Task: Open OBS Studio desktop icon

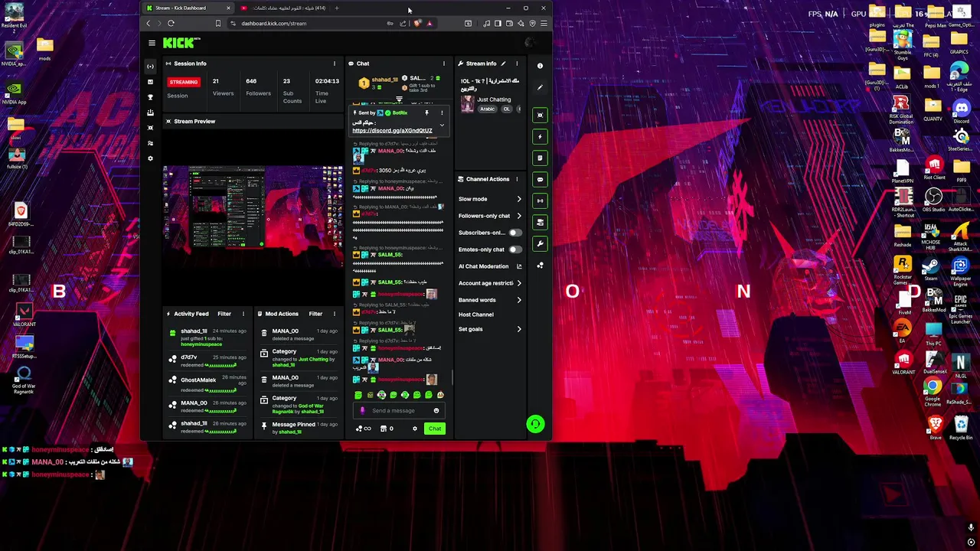Action: (933, 201)
